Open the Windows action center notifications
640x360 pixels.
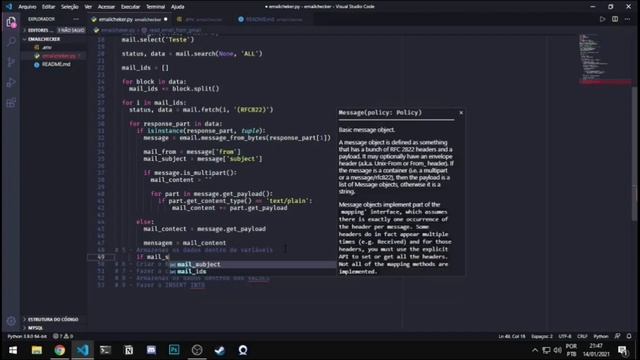click(x=622, y=350)
